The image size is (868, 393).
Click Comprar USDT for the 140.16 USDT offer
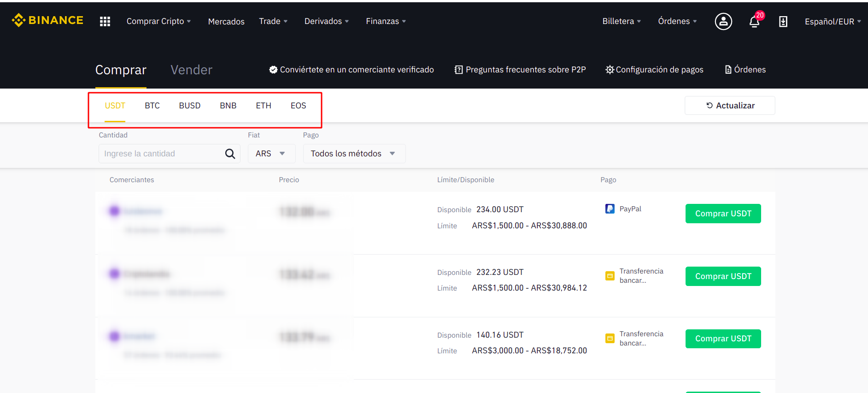point(723,339)
